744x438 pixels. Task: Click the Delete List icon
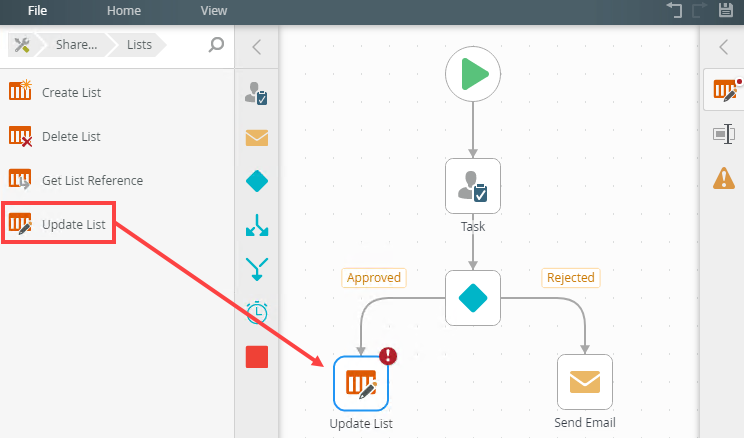(20, 136)
